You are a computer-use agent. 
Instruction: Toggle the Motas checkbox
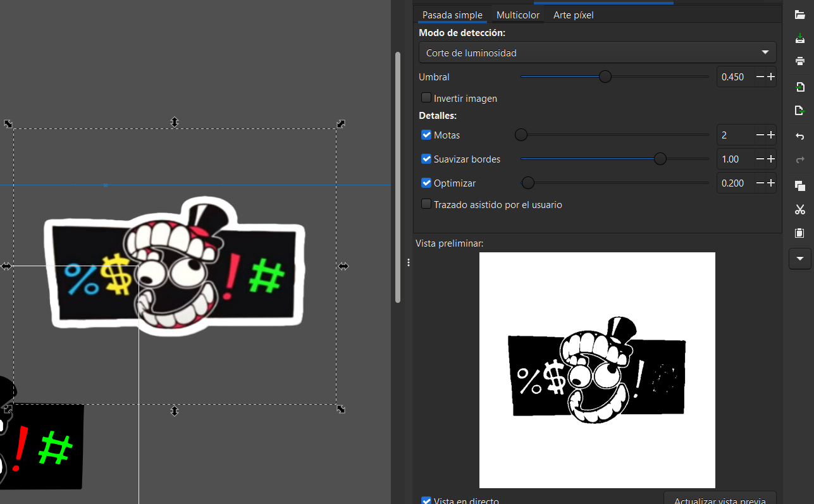pos(426,135)
